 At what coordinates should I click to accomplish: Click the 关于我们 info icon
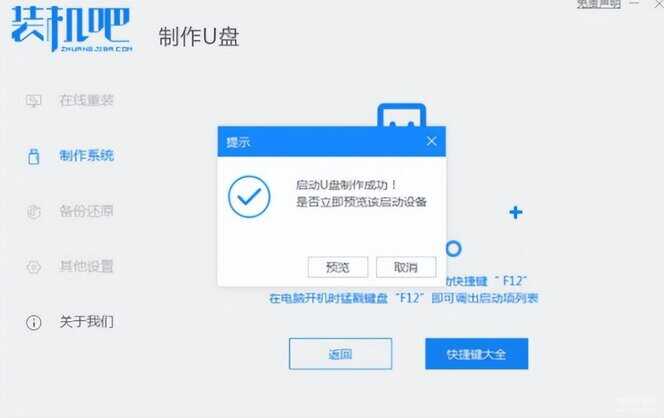click(33, 322)
